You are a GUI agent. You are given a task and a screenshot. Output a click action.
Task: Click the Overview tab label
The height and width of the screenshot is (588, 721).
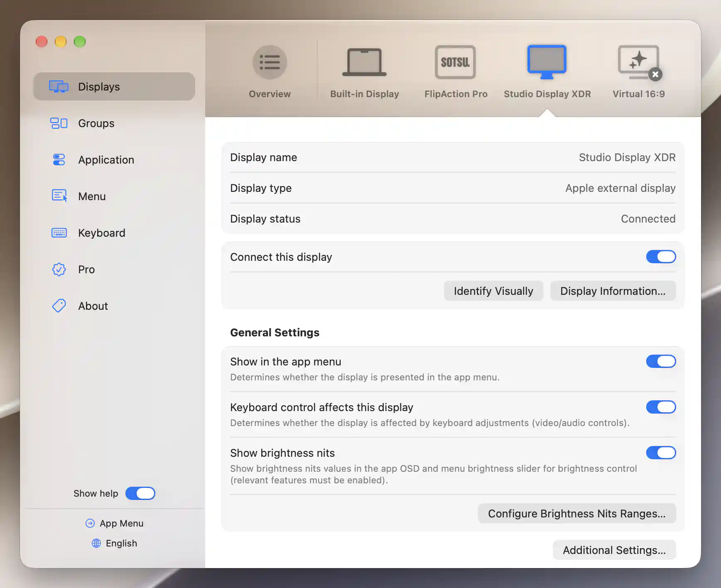tap(270, 94)
